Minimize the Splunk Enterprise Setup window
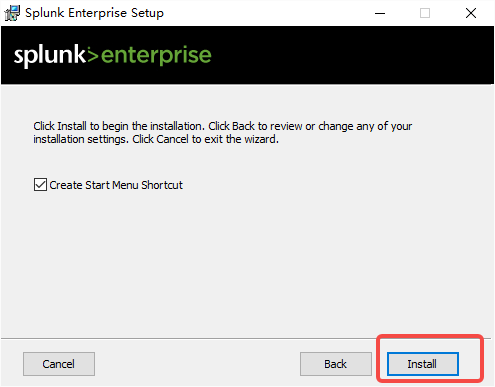This screenshot has height=387, width=495. click(380, 13)
